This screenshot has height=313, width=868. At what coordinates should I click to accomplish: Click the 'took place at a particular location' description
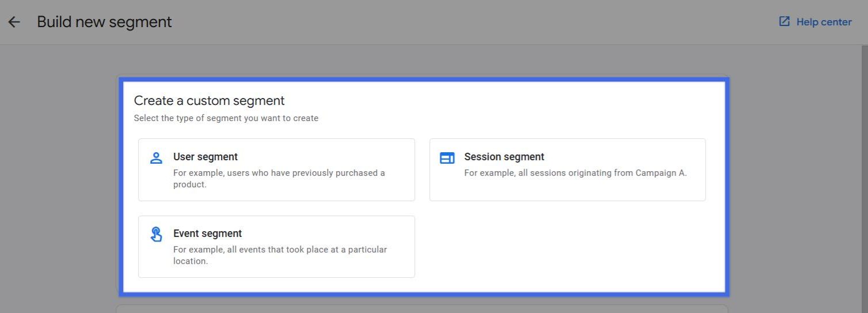click(x=280, y=255)
